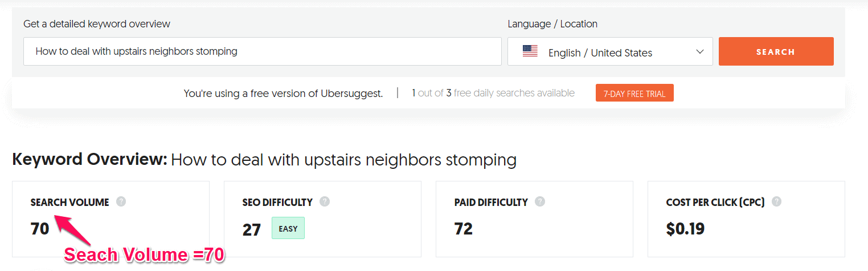Select the SEO Difficulty score 27
Screen dimensions: 868x271
tap(252, 229)
